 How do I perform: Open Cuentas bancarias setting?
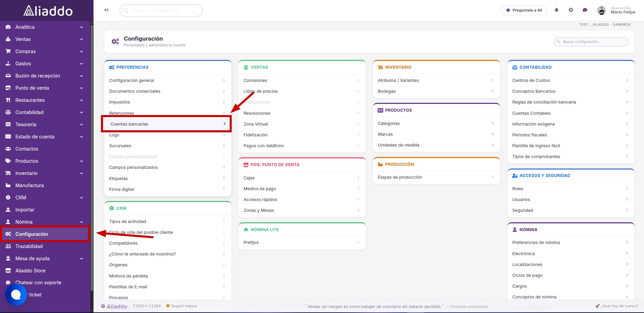tap(166, 124)
